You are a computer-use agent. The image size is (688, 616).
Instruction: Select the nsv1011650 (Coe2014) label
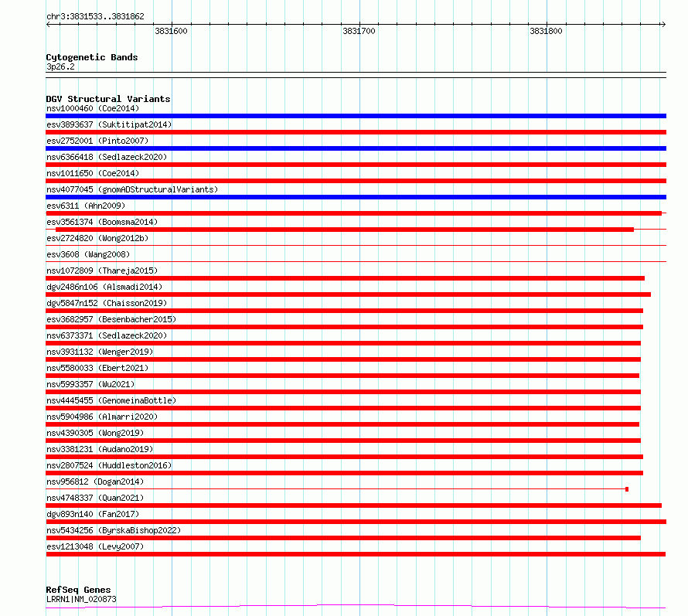pos(93,173)
